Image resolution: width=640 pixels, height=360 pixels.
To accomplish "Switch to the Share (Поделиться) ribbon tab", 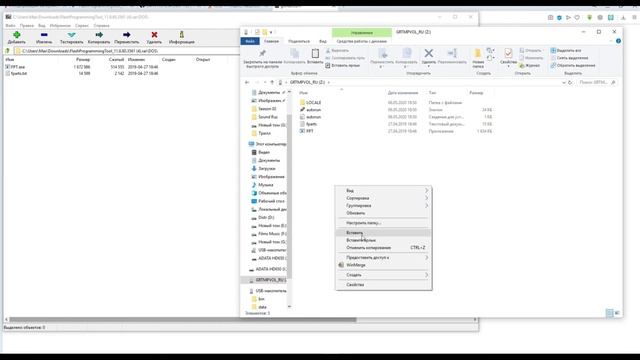I will [x=299, y=41].
